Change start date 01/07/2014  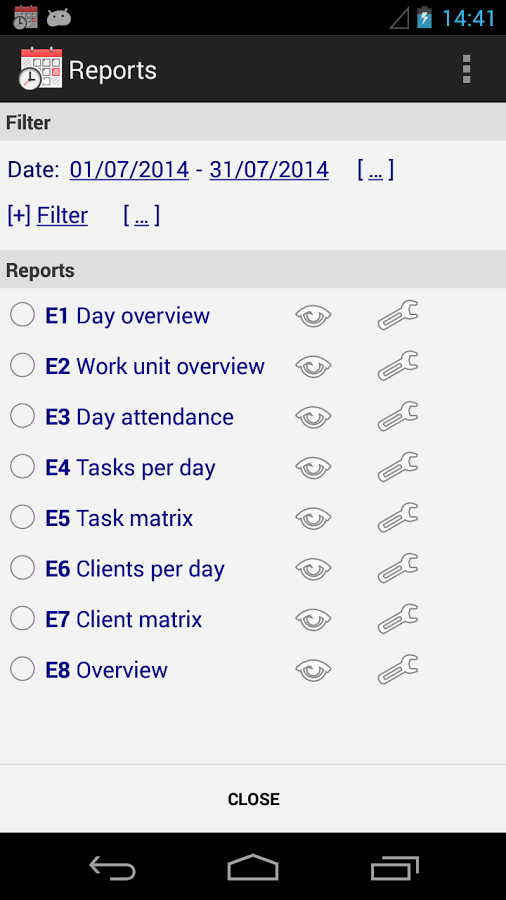click(x=129, y=170)
